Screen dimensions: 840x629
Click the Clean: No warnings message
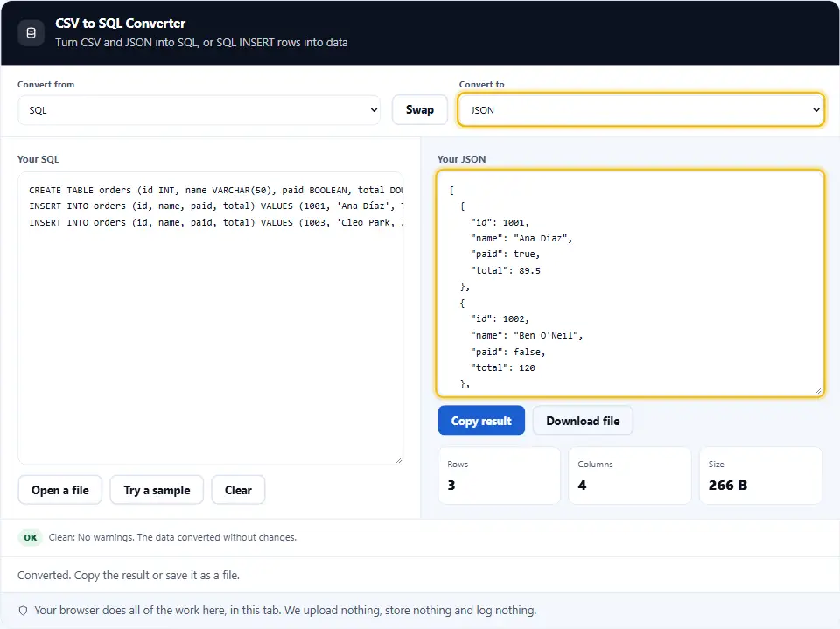(x=172, y=537)
